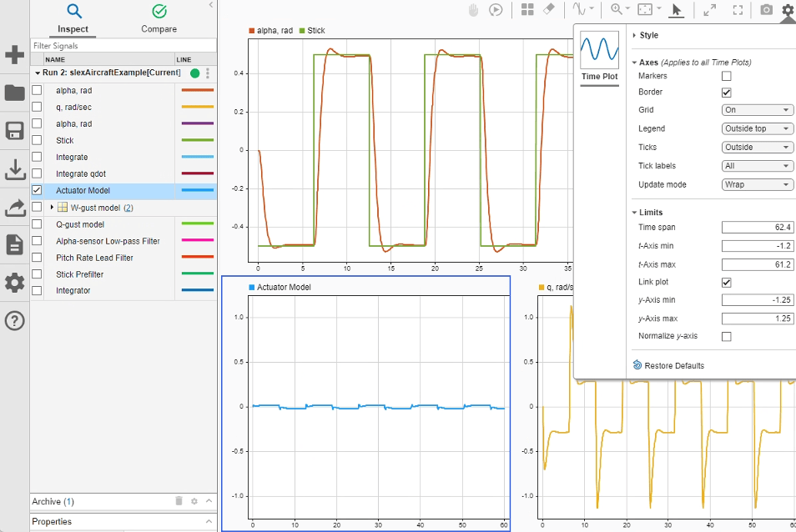Screen dimensions: 796x532
Task: Open the subplot Layout grid icon
Action: pyautogui.click(x=527, y=10)
